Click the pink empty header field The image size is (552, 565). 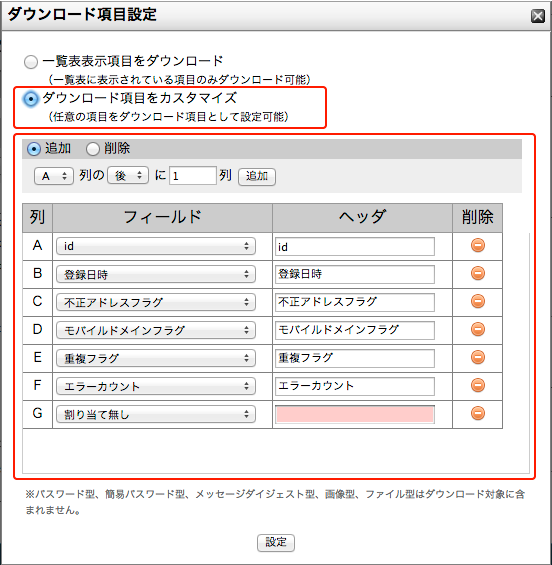pyautogui.click(x=355, y=414)
